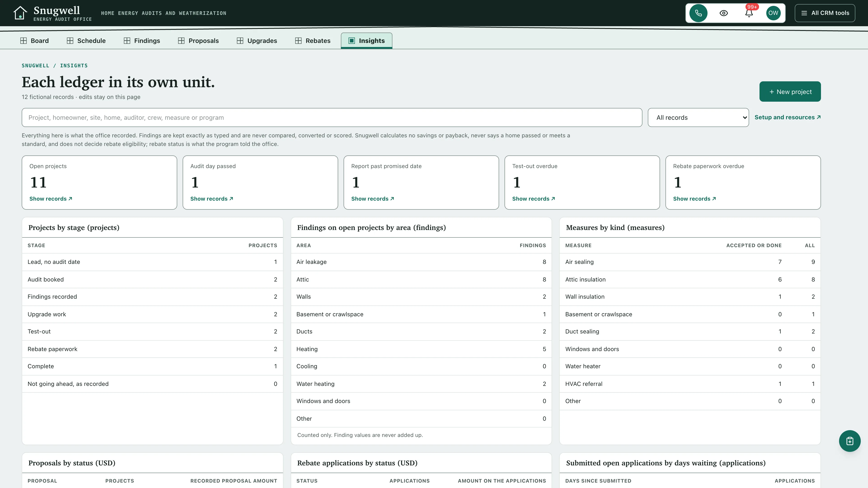868x488 pixels.
Task: Open notifications bell with 99+ badge
Action: click(x=749, y=13)
